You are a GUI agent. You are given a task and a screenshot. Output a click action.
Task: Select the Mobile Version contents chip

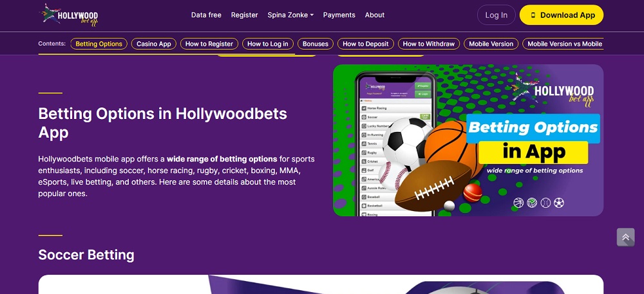coord(491,44)
